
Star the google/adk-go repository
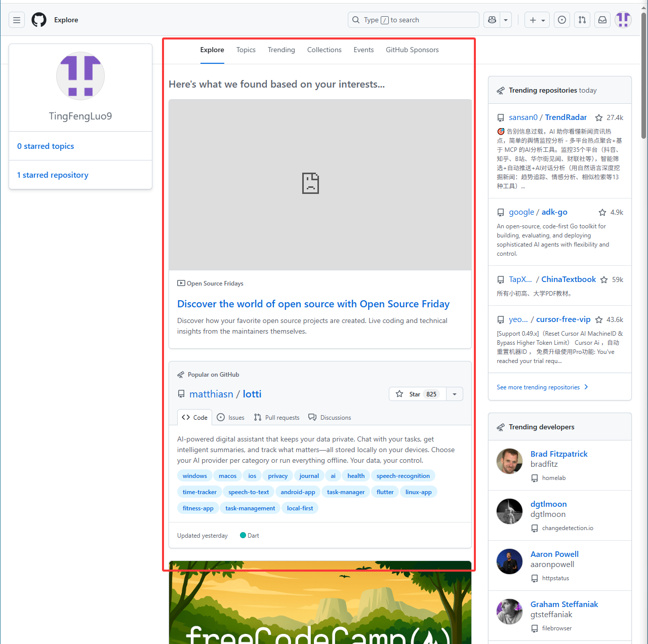point(602,213)
